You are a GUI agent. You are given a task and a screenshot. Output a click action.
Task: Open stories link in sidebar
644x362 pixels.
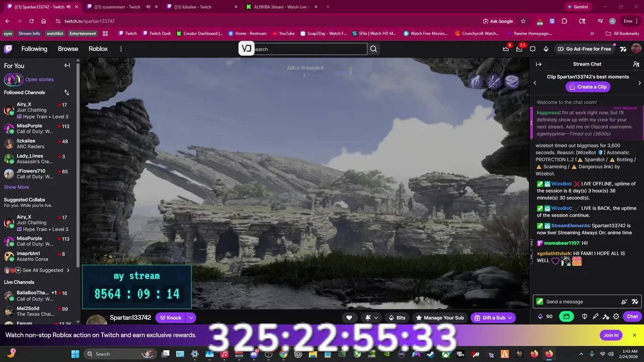[39, 79]
